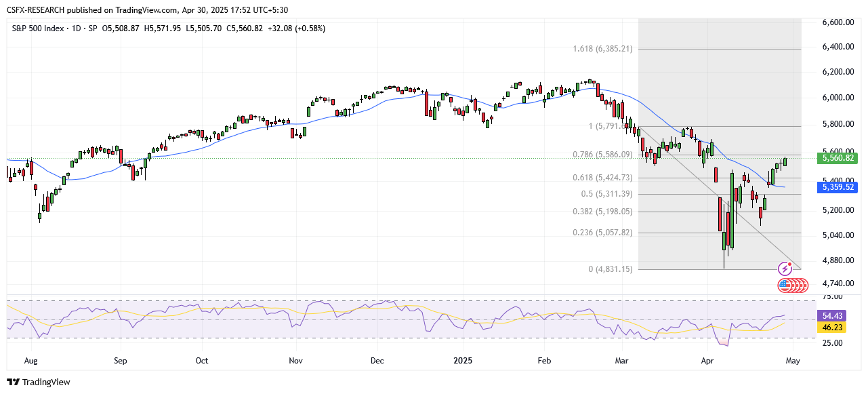Click the Feb label on the time axis

543,361
